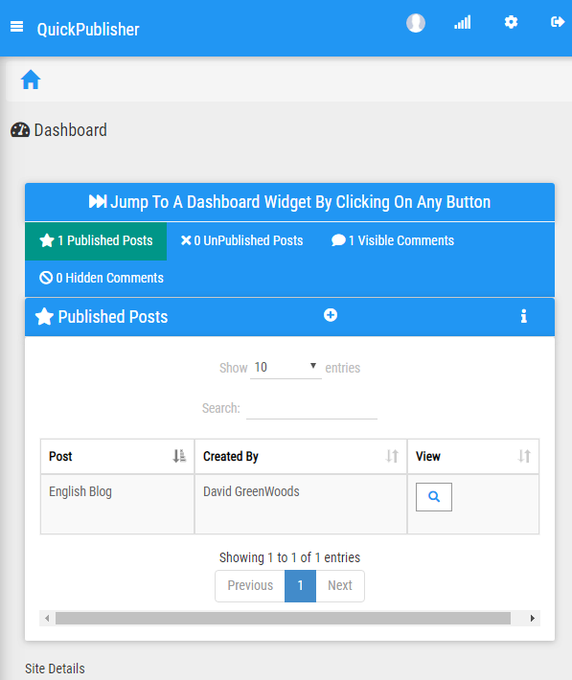Viewport: 572px width, 680px height.
Task: Open the hamburger navigation menu
Action: tap(17, 27)
